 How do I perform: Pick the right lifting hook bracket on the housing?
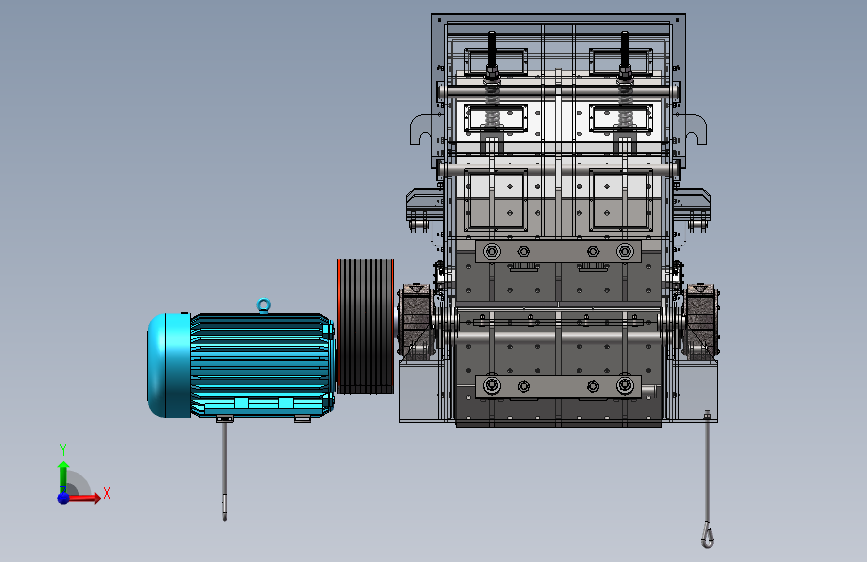tap(694, 129)
